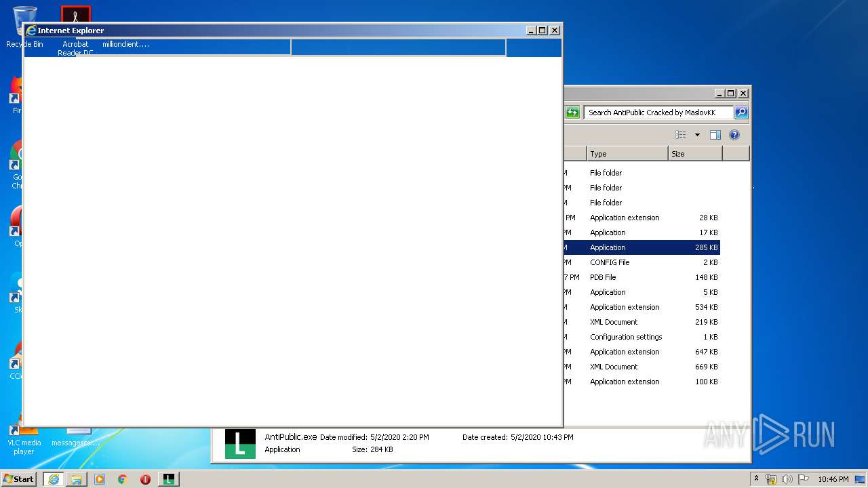The image size is (868, 488).
Task: Open the view options dropdown arrow
Action: 697,135
